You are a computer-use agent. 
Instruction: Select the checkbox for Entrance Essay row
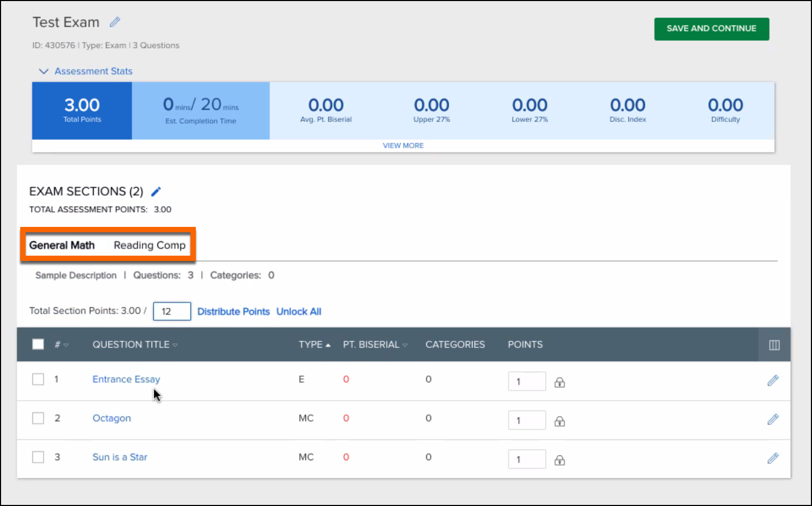click(x=38, y=379)
